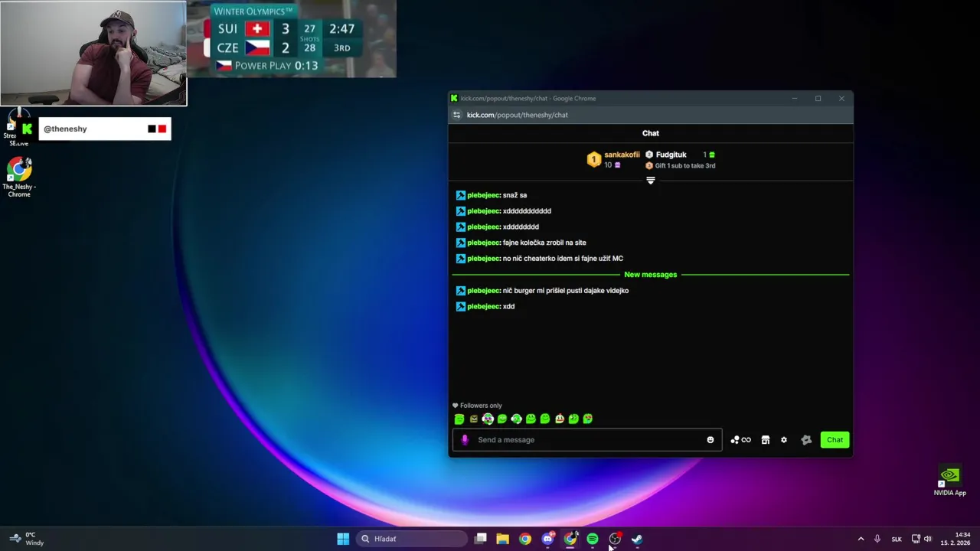Viewport: 980px width, 551px height.
Task: Insert the last emote in quick row
Action: (x=588, y=419)
